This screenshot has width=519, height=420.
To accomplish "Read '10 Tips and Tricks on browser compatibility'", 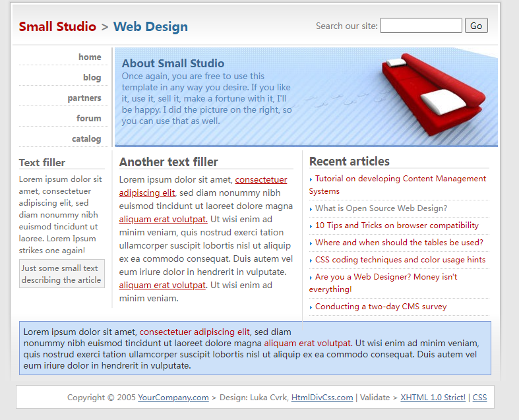I will click(396, 225).
